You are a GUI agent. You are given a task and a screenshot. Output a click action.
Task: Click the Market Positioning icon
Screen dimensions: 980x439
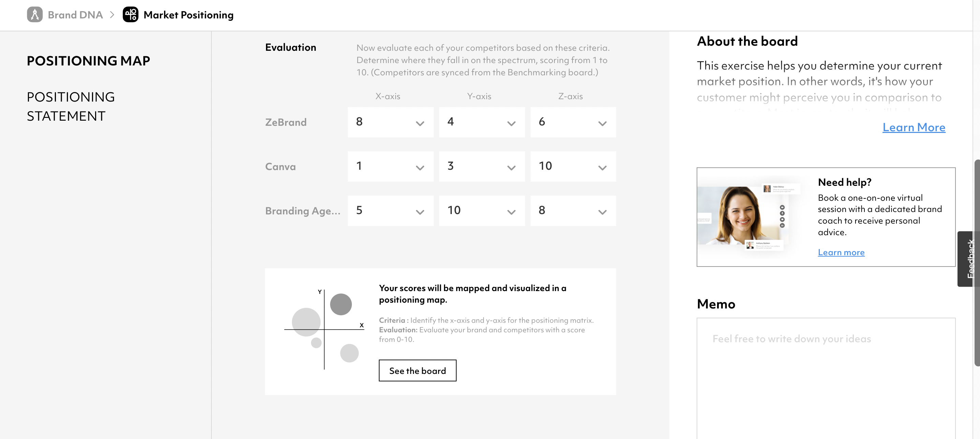click(131, 15)
